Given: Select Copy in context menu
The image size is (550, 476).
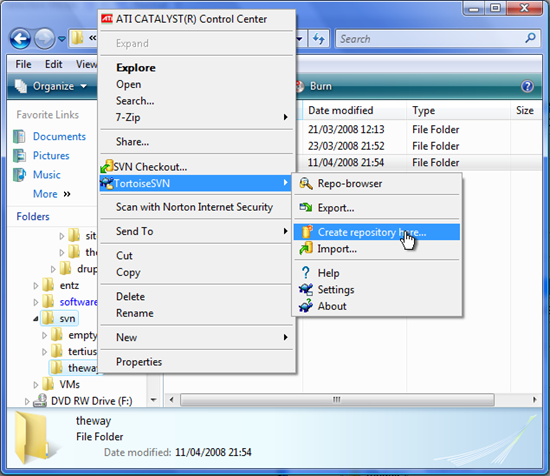Looking at the screenshot, I should tap(128, 272).
